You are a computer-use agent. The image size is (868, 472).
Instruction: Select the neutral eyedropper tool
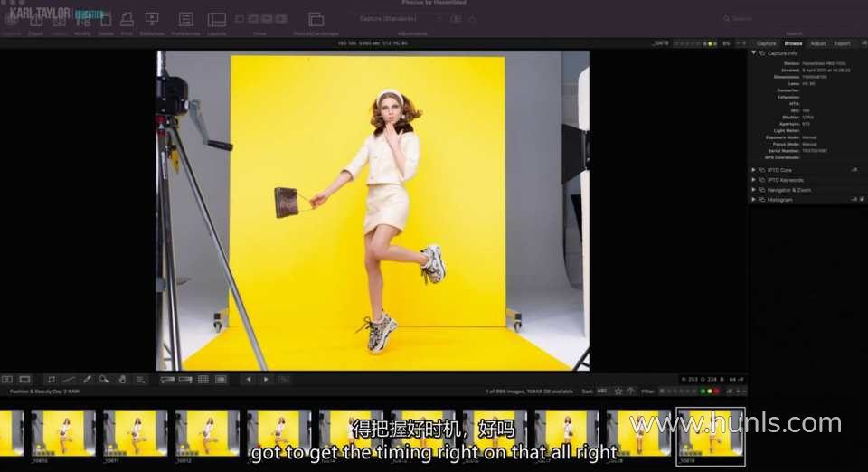(x=87, y=380)
